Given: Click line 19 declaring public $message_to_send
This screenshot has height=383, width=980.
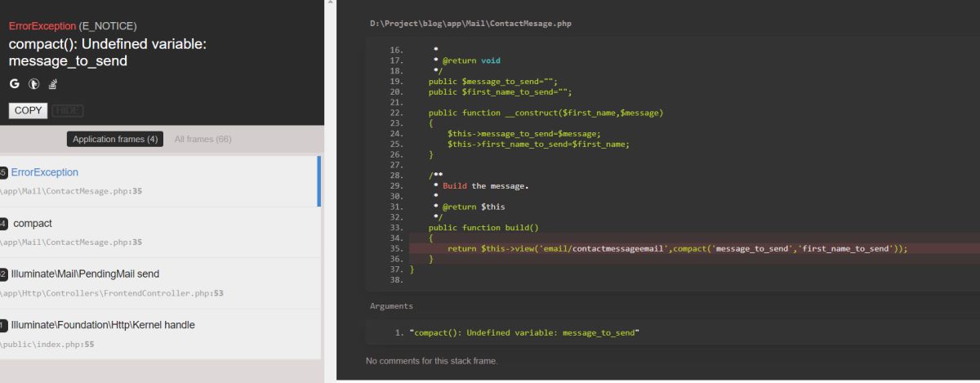Looking at the screenshot, I should (x=492, y=82).
